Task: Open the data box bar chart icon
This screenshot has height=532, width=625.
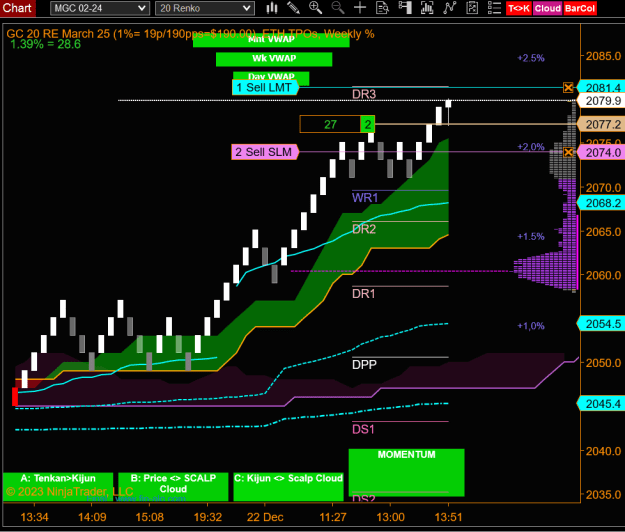Action: click(x=427, y=8)
